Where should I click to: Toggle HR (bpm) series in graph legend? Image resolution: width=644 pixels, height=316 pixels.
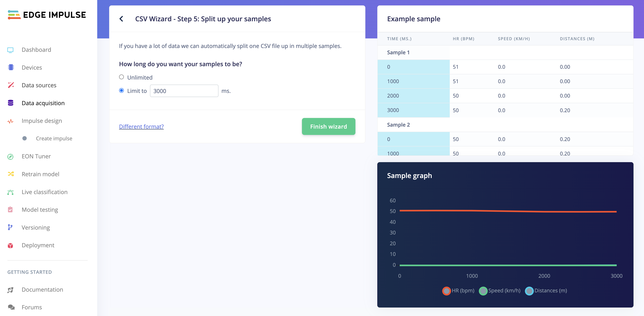tap(446, 291)
